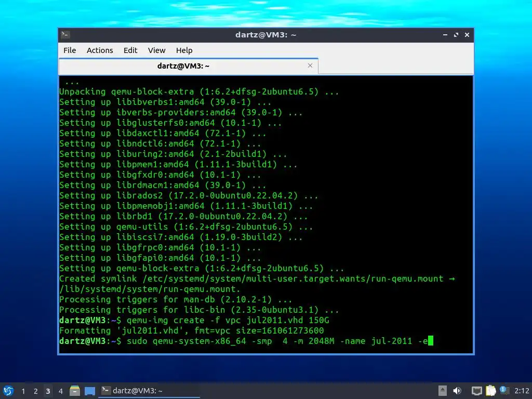The width and height of the screenshot is (532, 399).
Task: Click the 'Processing triggers for man-db' line
Action: [176, 300]
